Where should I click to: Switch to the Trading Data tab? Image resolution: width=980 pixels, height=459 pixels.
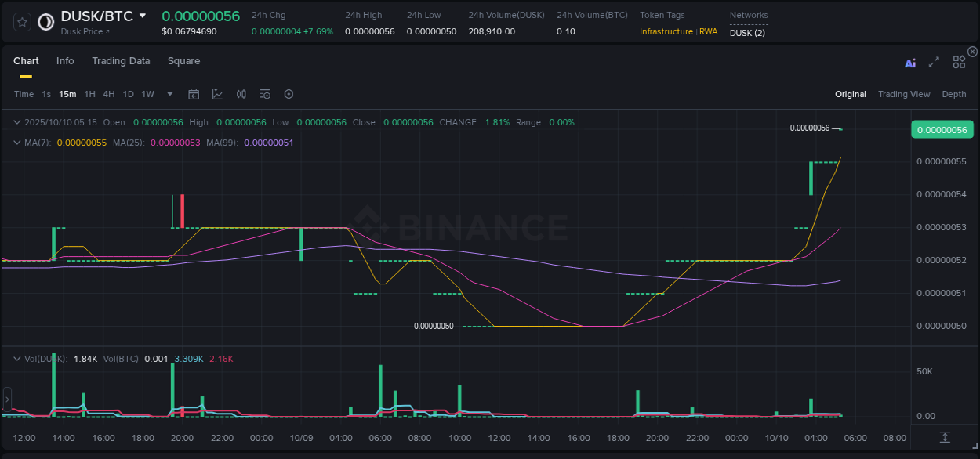click(x=121, y=60)
